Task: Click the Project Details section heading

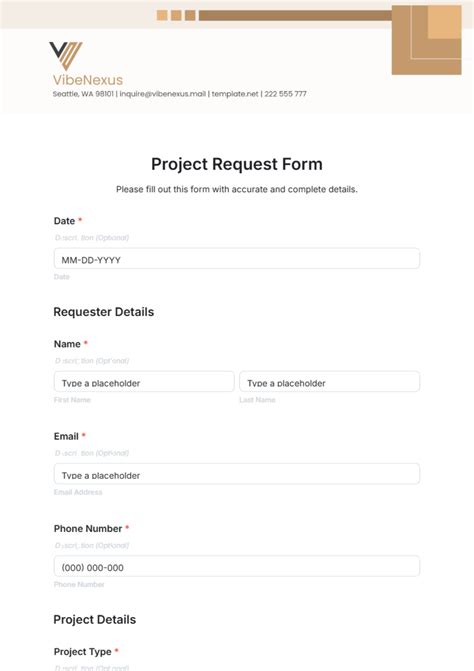Action: tap(95, 620)
